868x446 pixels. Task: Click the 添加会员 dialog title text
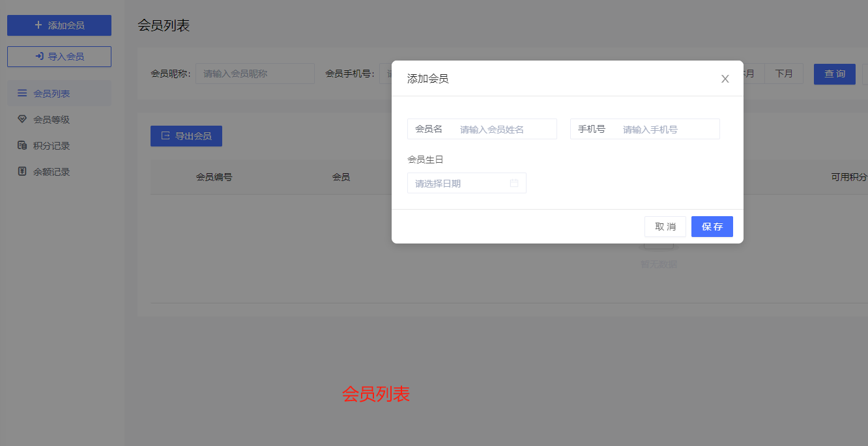coord(427,79)
